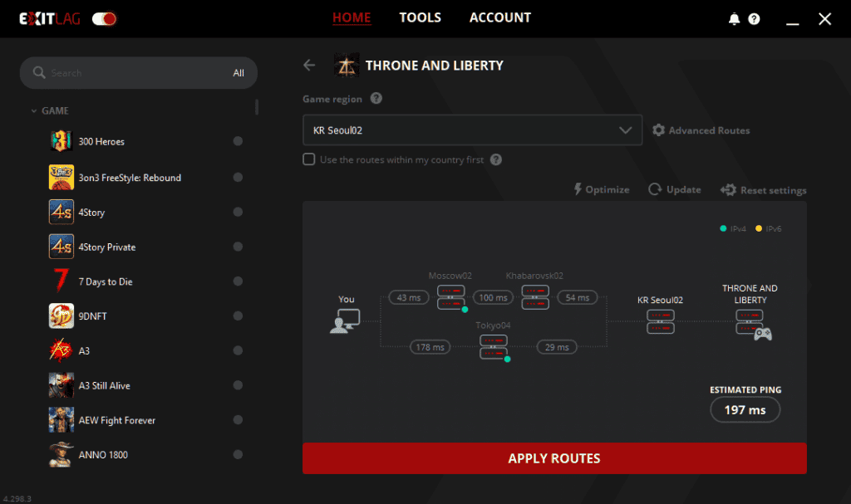
Task: Click the search magnifier icon
Action: tap(38, 72)
